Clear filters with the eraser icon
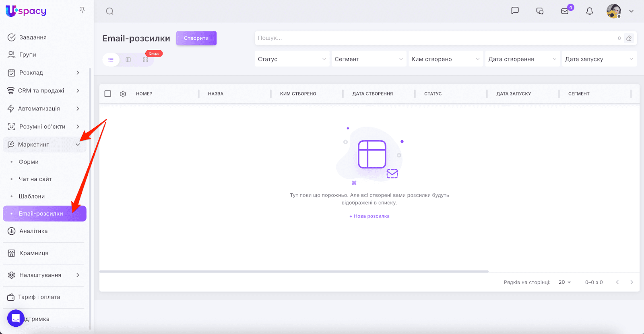Viewport: 644px width, 334px height. pos(629,38)
